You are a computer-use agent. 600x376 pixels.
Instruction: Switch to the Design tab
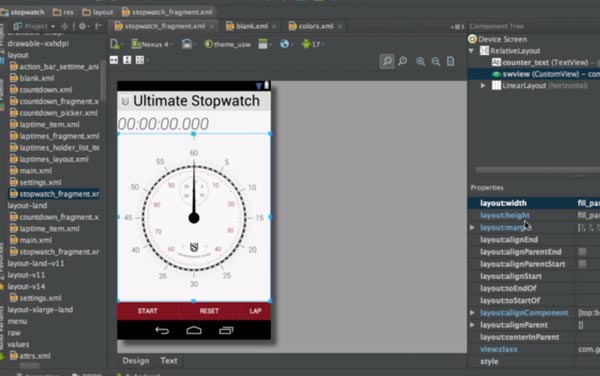(136, 361)
